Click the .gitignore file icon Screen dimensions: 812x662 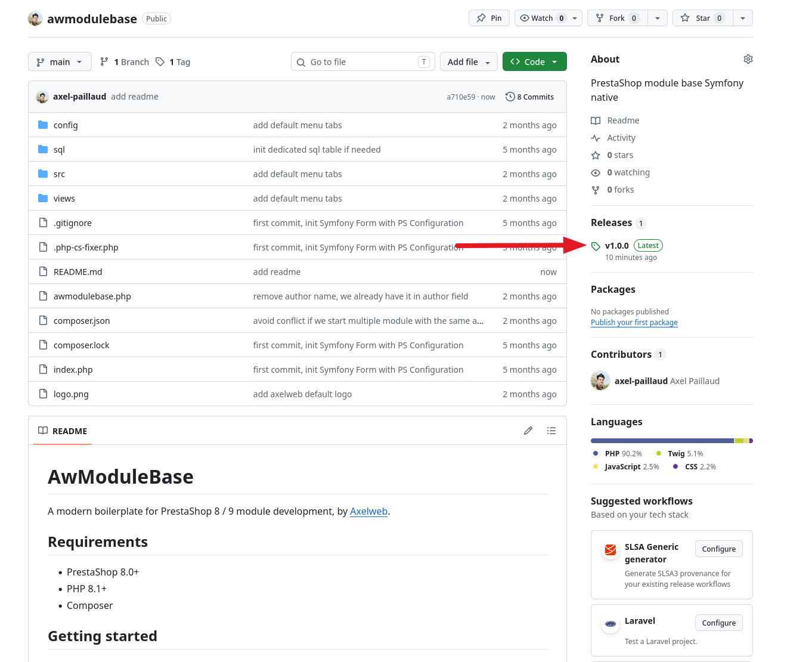tap(43, 222)
